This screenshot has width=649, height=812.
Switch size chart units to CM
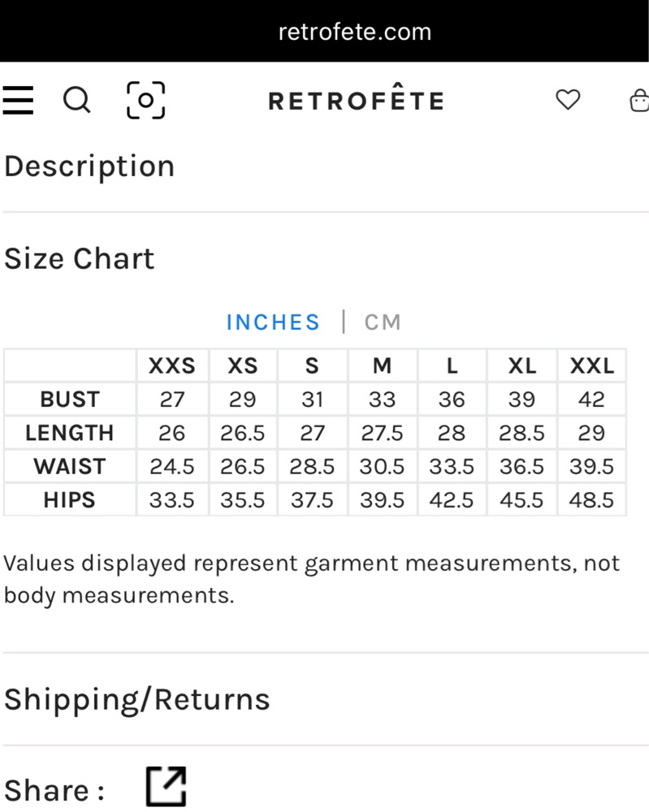383,322
